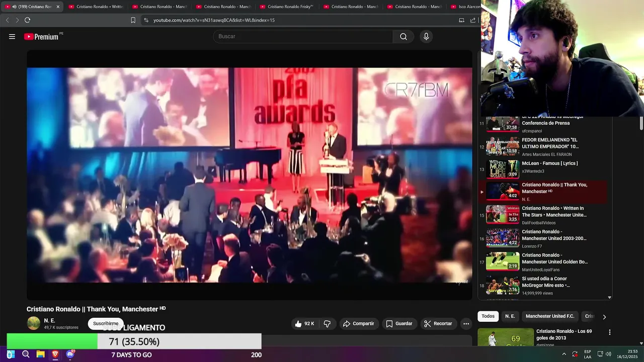Go to YouTube Premium home logo
The width and height of the screenshot is (644, 362).
(41, 37)
